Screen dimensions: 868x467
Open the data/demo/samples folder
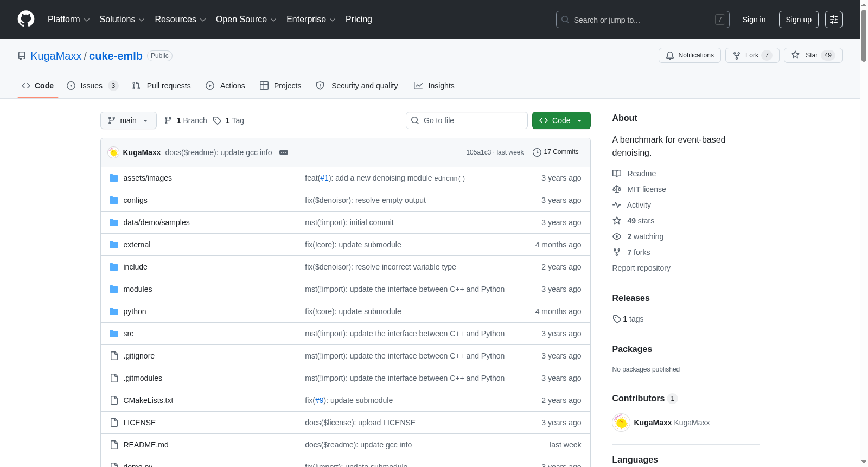point(156,222)
